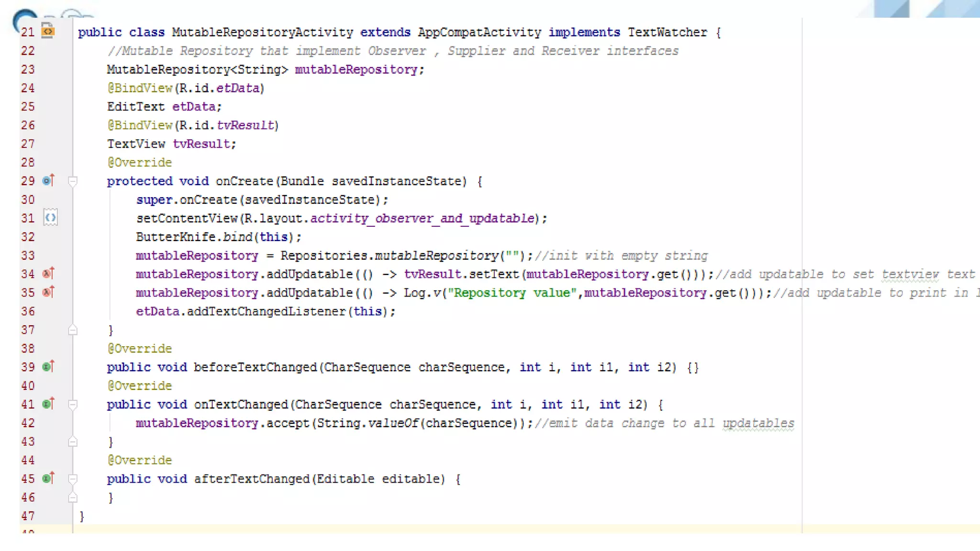Click line number 21 in the gutter
This screenshot has width=980, height=551.
(x=28, y=32)
